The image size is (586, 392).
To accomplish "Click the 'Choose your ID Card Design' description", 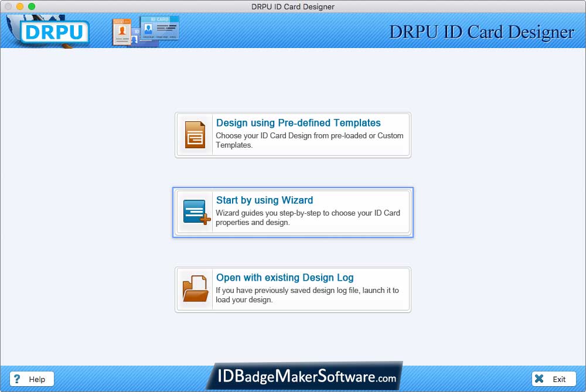I will [x=309, y=140].
